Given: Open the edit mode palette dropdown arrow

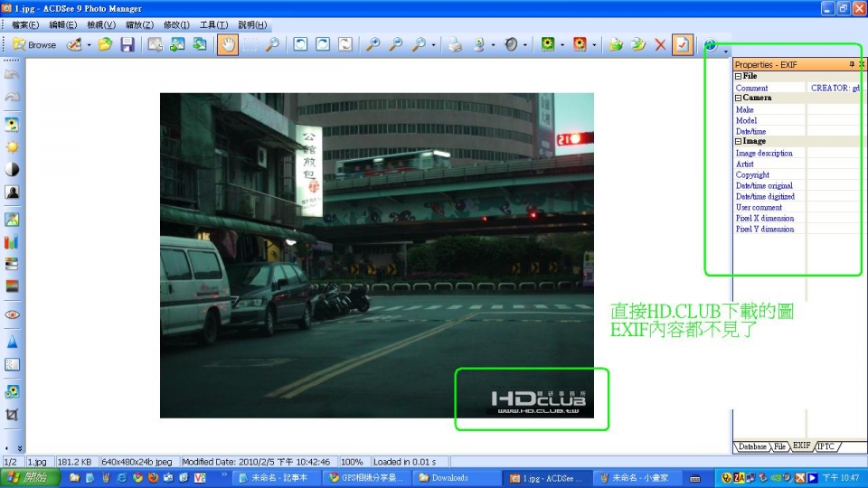Looking at the screenshot, I should click(x=89, y=45).
